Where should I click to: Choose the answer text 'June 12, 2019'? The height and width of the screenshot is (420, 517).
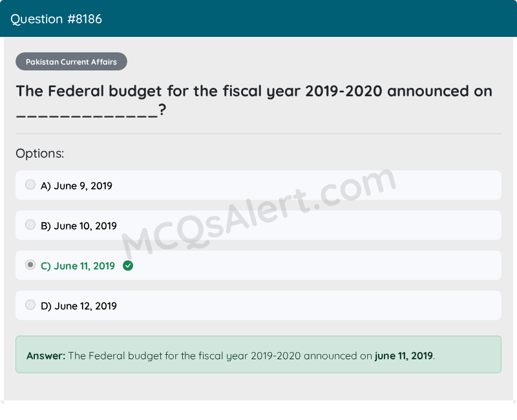click(85, 306)
